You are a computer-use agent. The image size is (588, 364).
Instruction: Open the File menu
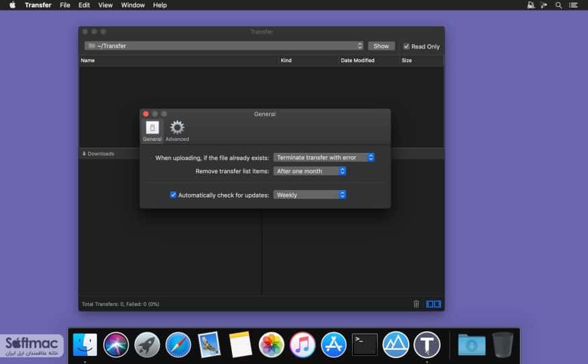click(x=65, y=5)
